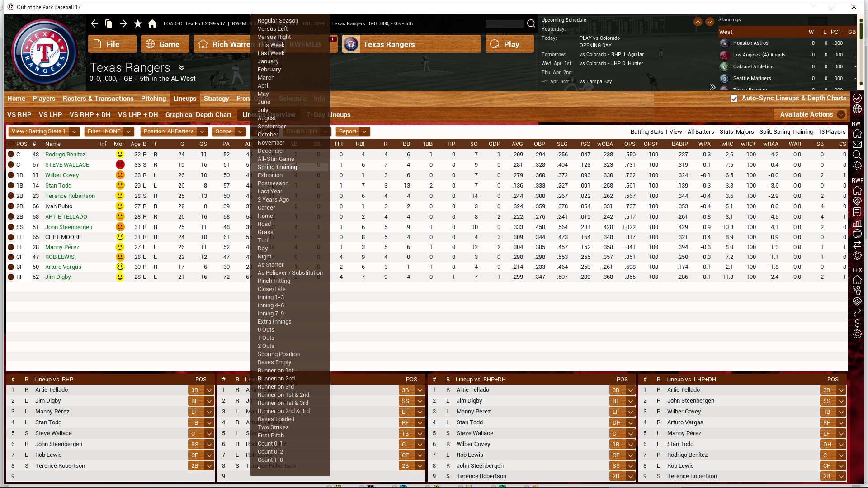Open the View: Batting Stats 1 dropdown
Screen dimensions: 868x488
(x=44, y=131)
